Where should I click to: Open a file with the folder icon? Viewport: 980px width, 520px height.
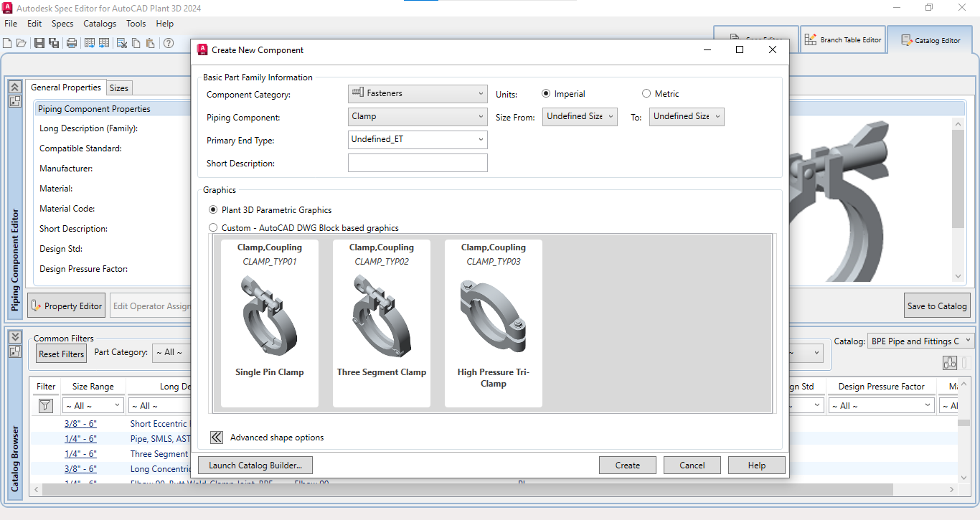(x=22, y=43)
